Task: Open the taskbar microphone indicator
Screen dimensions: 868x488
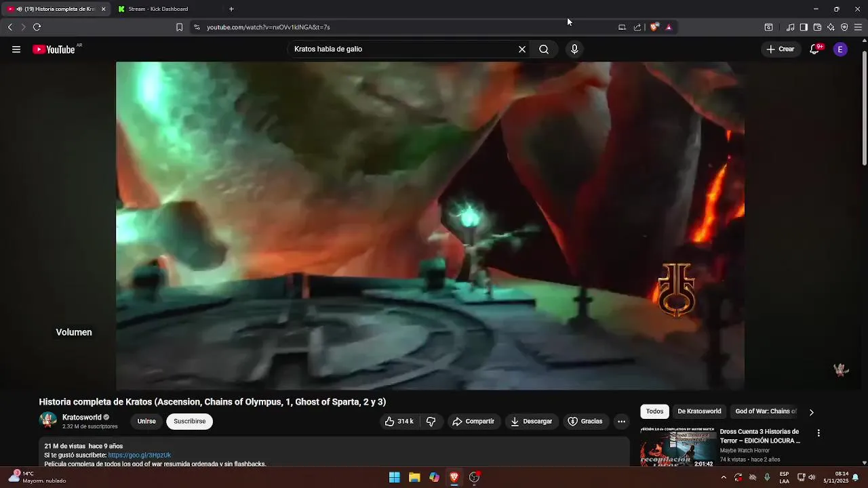Action: point(767,477)
